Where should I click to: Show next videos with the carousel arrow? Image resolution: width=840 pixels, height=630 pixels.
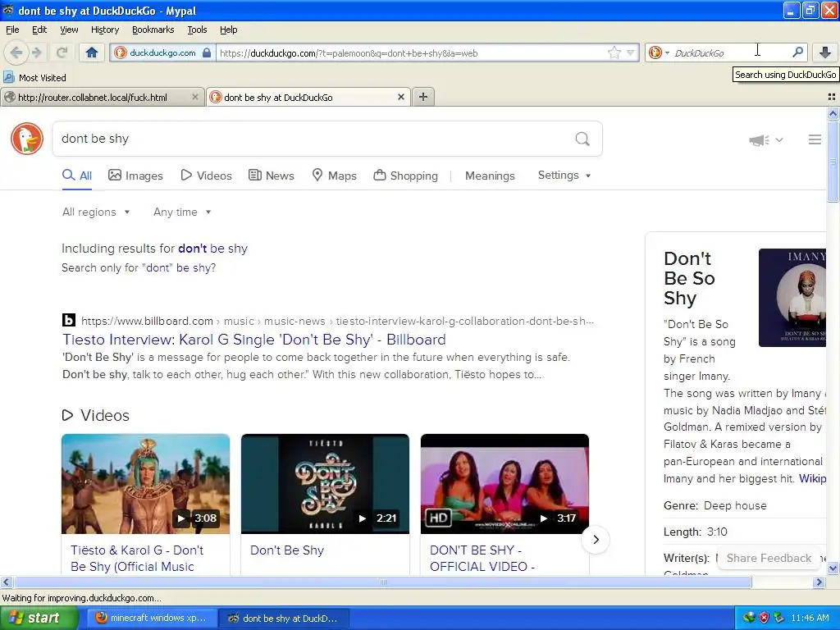pos(596,540)
